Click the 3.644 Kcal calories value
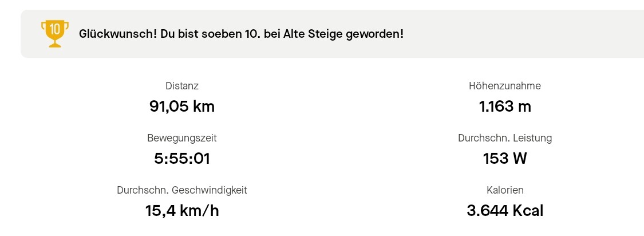The image size is (644, 236). pyautogui.click(x=504, y=211)
